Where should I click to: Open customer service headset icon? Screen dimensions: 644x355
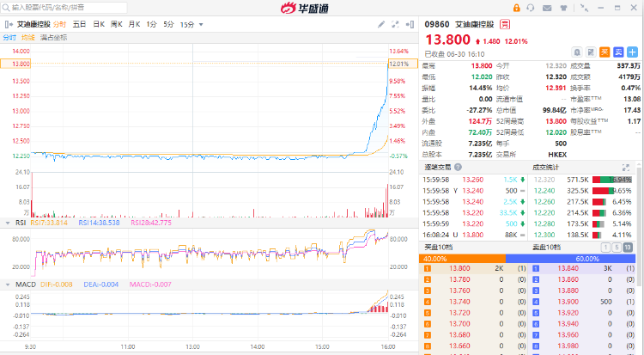(531, 8)
